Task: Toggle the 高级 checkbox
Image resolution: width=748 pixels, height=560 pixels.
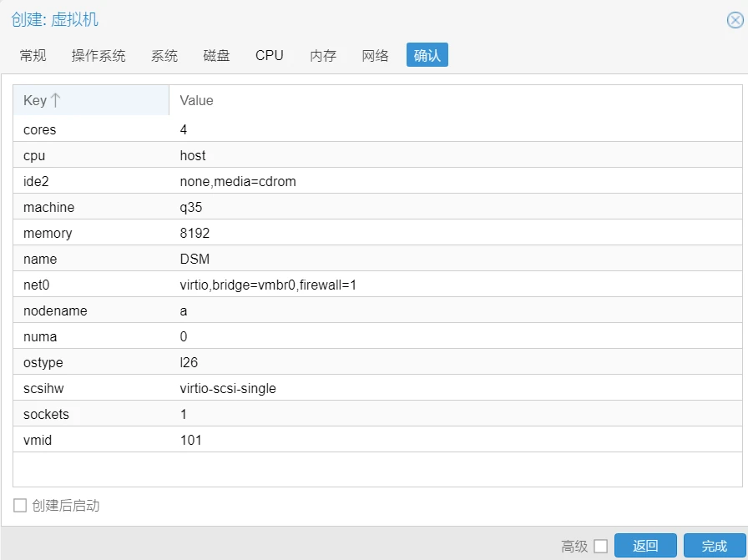Action: coord(600,547)
